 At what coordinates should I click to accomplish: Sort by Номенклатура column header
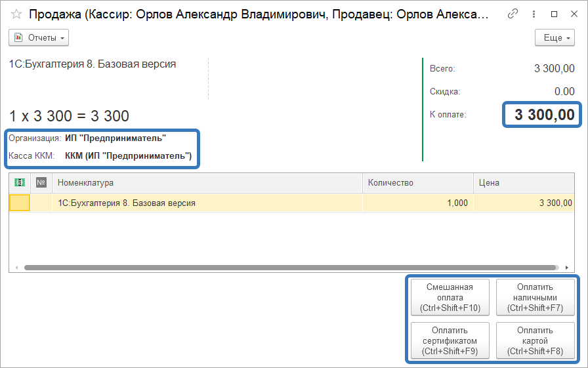point(207,183)
